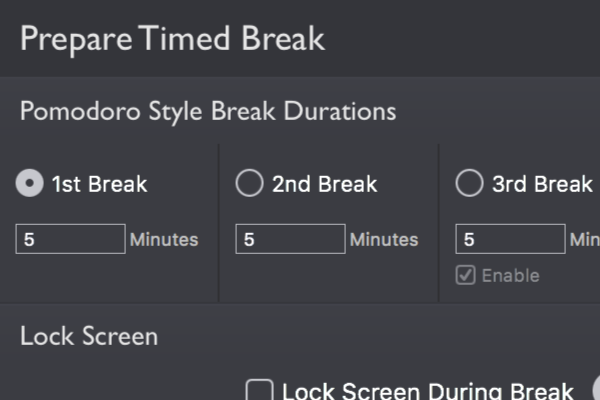
Task: Check the Lock Screen During Break box
Action: coord(259,390)
